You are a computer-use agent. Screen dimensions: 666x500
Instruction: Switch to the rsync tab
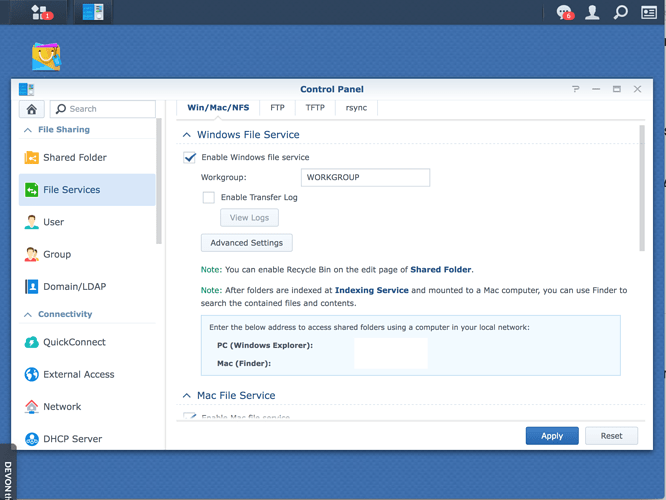pyautogui.click(x=356, y=108)
